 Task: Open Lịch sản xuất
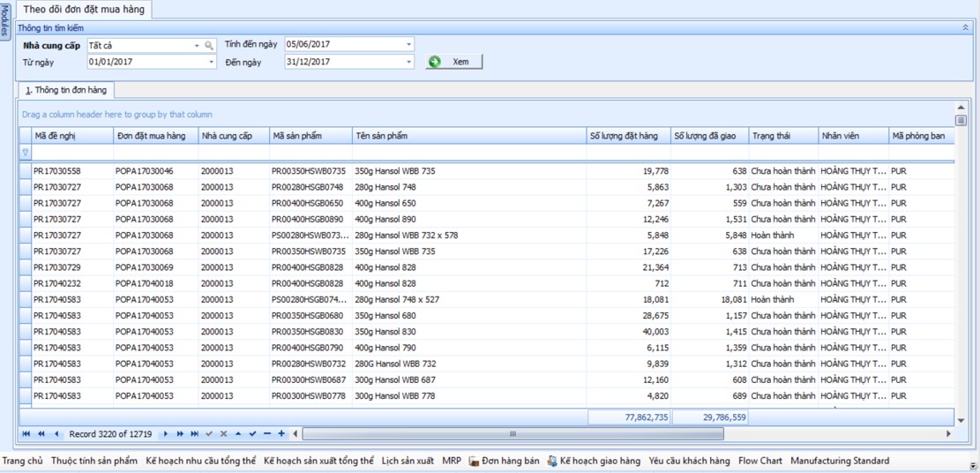(x=408, y=462)
